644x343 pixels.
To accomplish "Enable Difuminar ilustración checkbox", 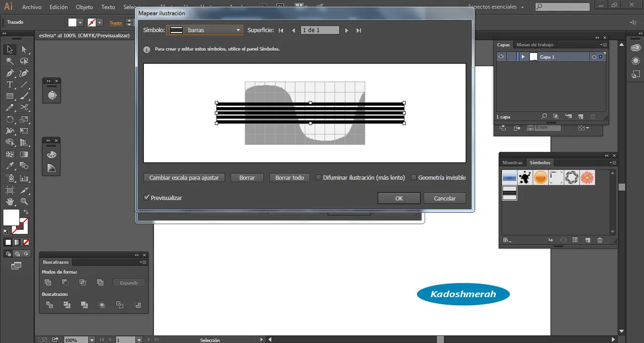I will 318,178.
